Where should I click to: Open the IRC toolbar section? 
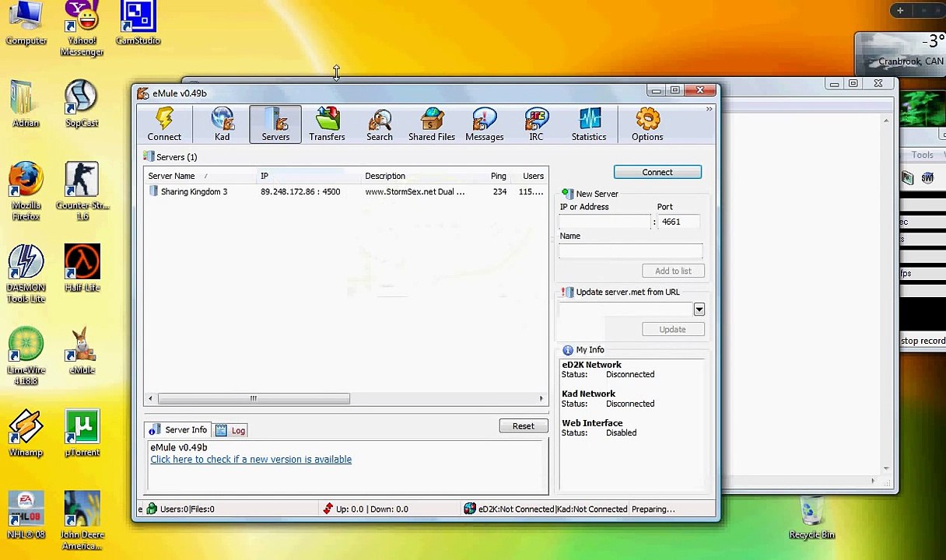(536, 125)
